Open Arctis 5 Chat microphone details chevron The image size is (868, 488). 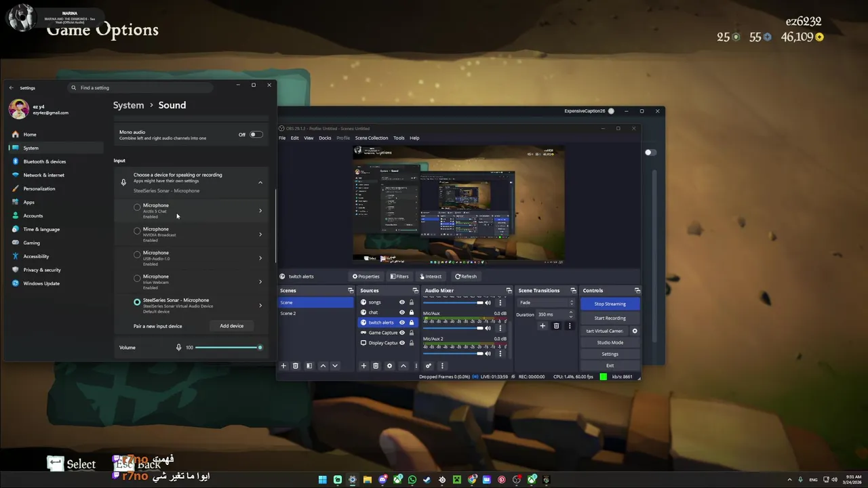pos(260,211)
